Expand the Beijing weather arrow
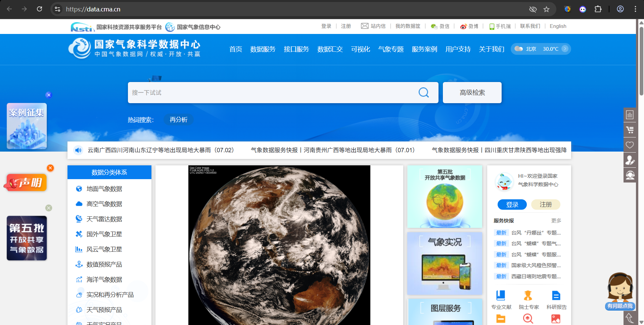This screenshot has height=325, width=644. 565,48
